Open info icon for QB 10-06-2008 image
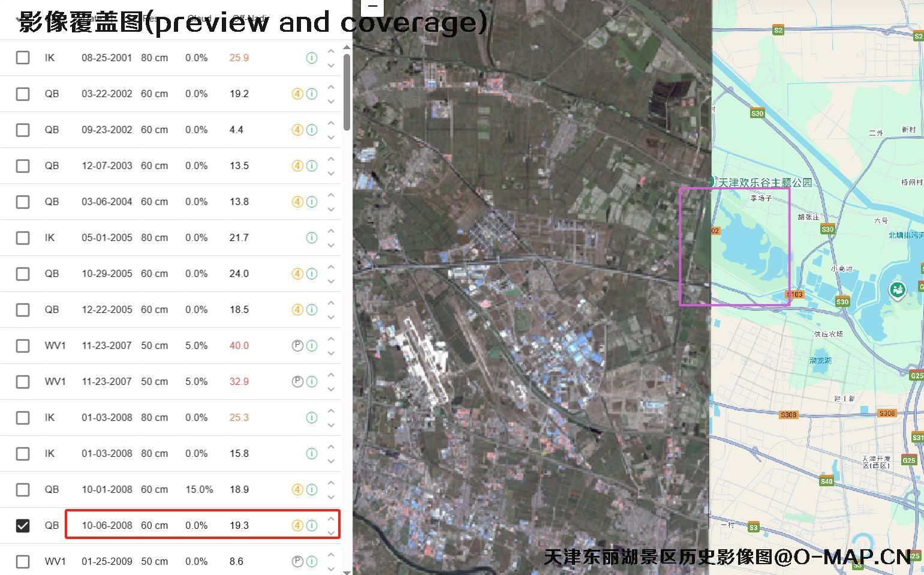Viewport: 924px width, 575px height. [x=311, y=526]
